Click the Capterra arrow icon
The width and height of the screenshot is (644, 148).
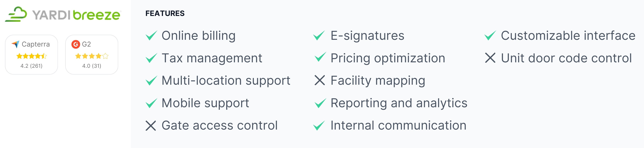coord(16,44)
